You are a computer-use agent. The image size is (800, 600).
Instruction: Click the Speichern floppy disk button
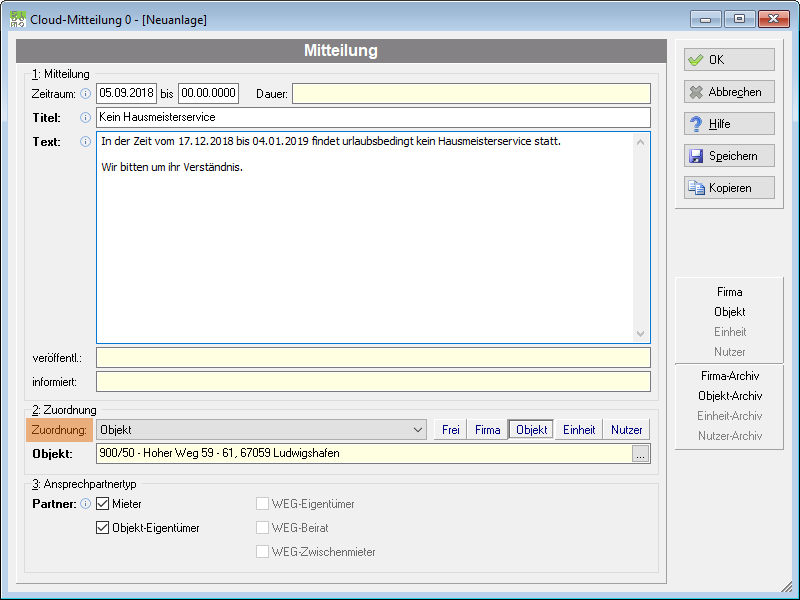coord(729,156)
